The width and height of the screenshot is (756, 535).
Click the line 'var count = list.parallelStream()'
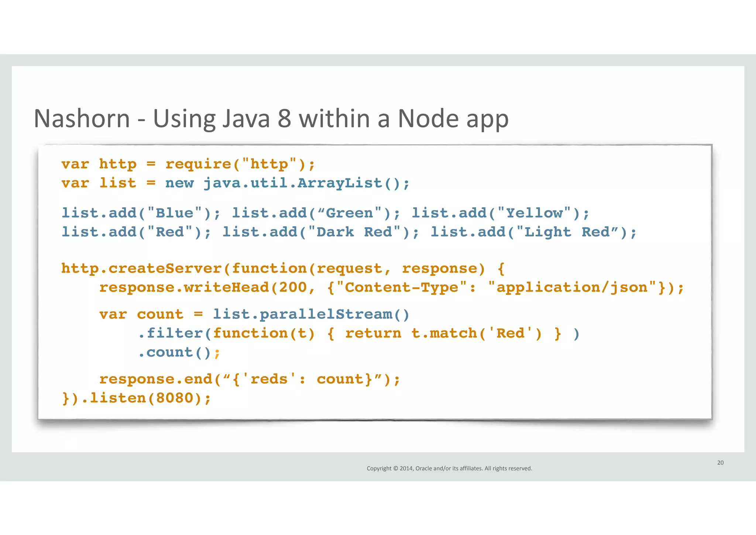[x=254, y=314]
